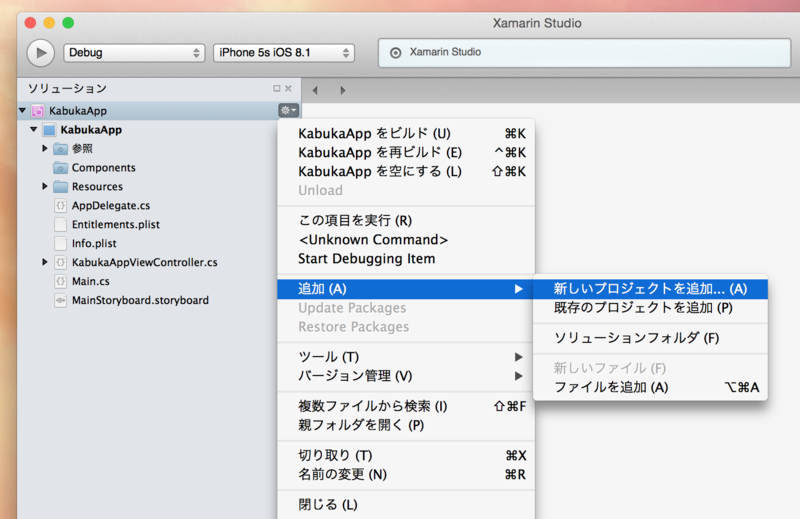
Task: Open the ツール (T) submenu
Action: point(406,357)
